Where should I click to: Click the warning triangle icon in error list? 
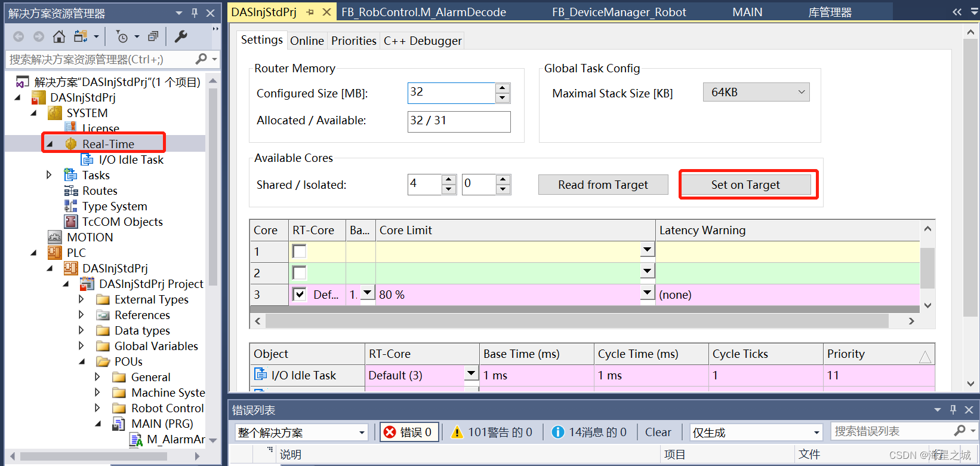(457, 432)
